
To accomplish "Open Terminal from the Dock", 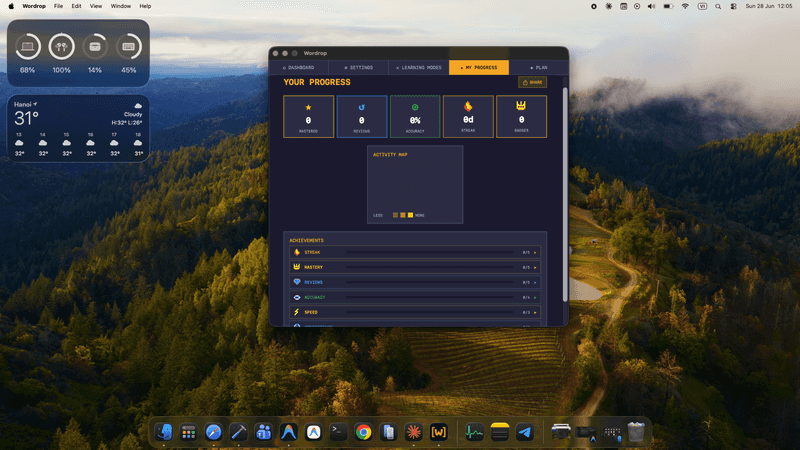I will 338,432.
